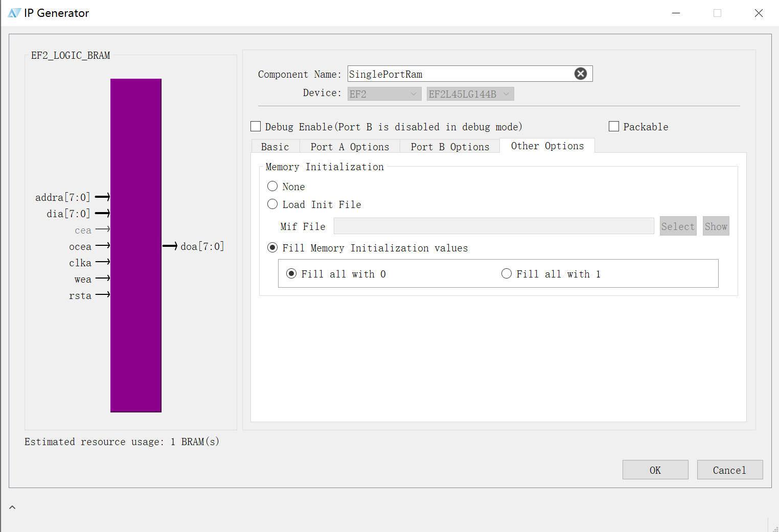Screen dimensions: 779x532
Task: Choose the Load Init File radio option
Action: pos(272,204)
